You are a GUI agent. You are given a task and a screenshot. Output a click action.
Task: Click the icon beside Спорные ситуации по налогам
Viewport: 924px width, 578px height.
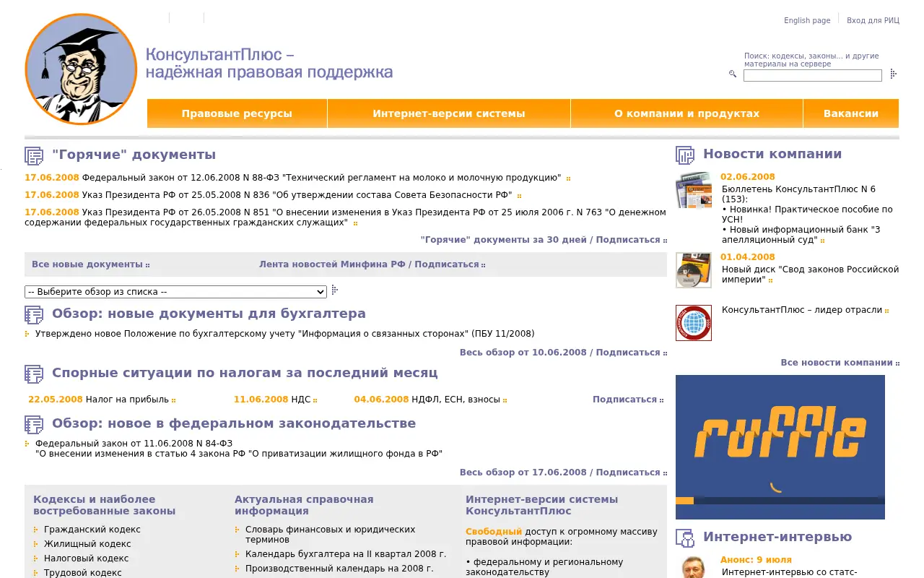(x=34, y=374)
